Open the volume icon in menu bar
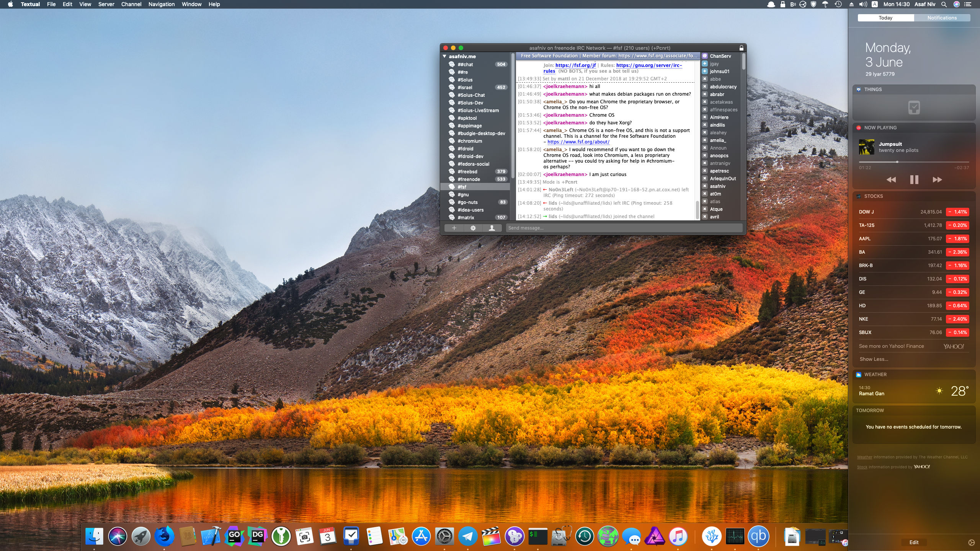 (x=863, y=4)
